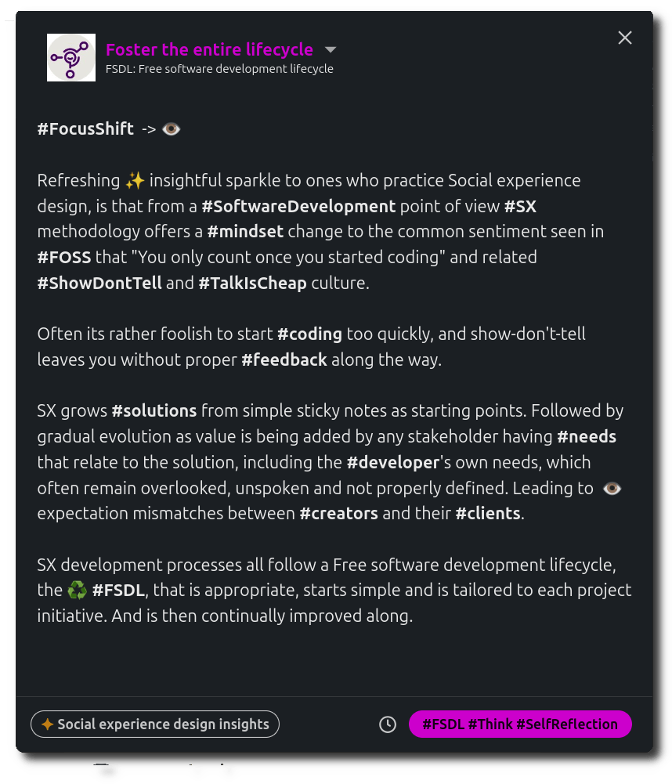Viewport: 672px width, 784px height.
Task: Click the #ShowDontTell hashtag
Action: point(99,283)
